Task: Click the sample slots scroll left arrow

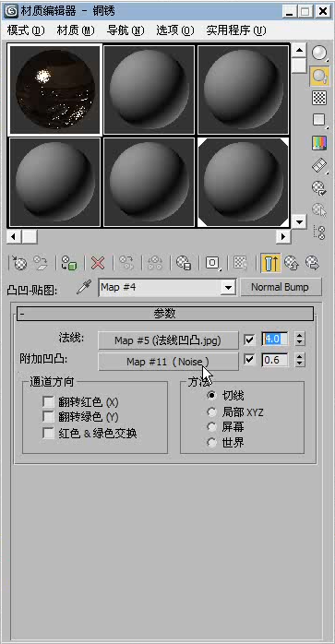Action: [x=15, y=236]
